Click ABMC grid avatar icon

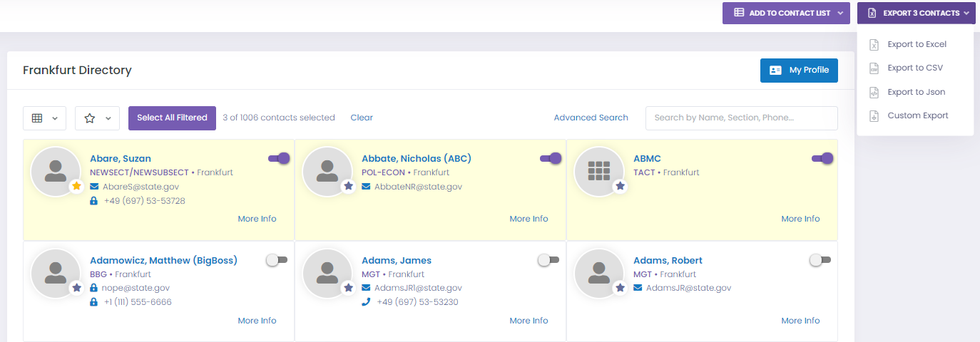[599, 171]
